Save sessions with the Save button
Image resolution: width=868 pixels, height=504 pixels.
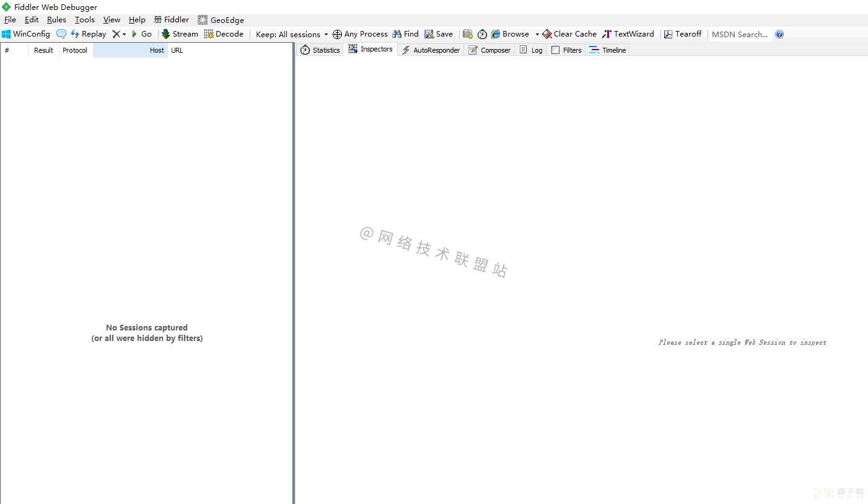coord(439,34)
